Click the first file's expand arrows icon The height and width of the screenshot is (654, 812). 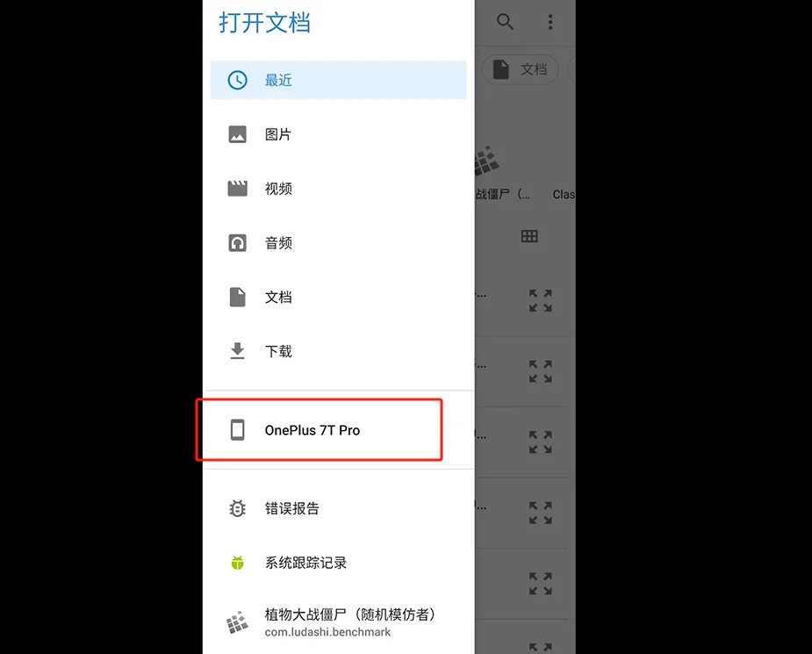tap(540, 301)
